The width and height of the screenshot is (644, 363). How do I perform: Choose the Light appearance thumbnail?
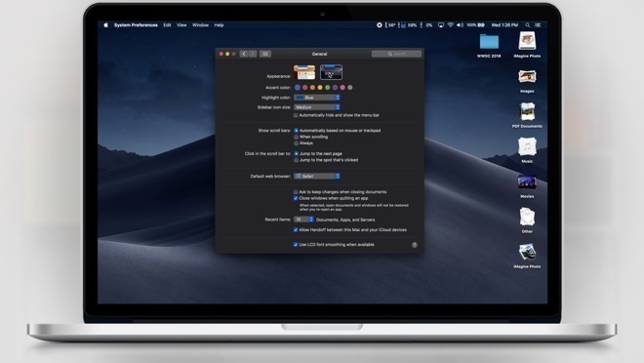coord(304,72)
